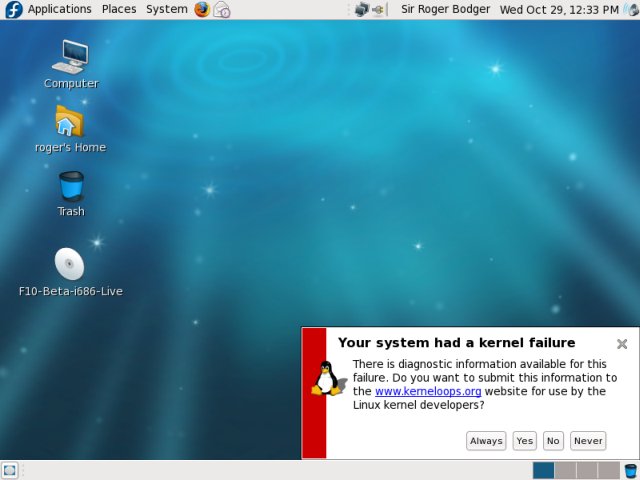Click the Never button in notification
The height and width of the screenshot is (480, 640).
click(x=588, y=441)
